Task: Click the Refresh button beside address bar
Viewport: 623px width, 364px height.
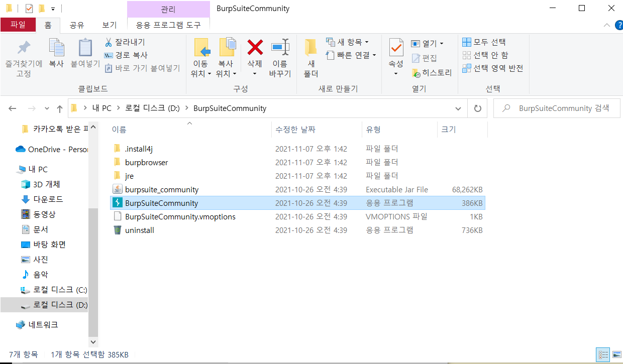Action: click(478, 108)
